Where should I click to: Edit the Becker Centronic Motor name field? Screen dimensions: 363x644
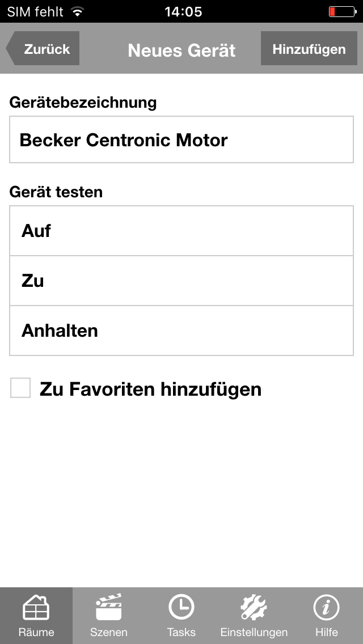[x=181, y=140]
